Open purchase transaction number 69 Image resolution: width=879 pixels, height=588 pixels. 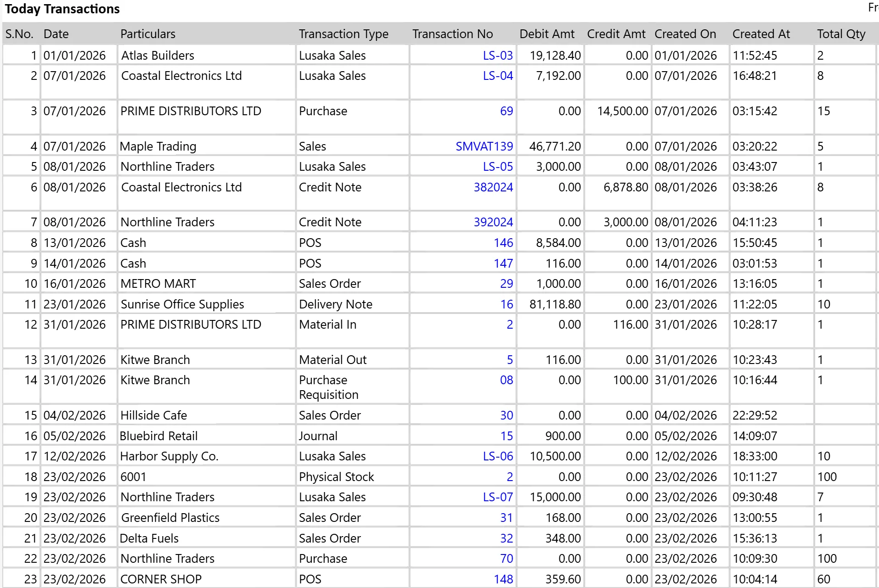(506, 111)
